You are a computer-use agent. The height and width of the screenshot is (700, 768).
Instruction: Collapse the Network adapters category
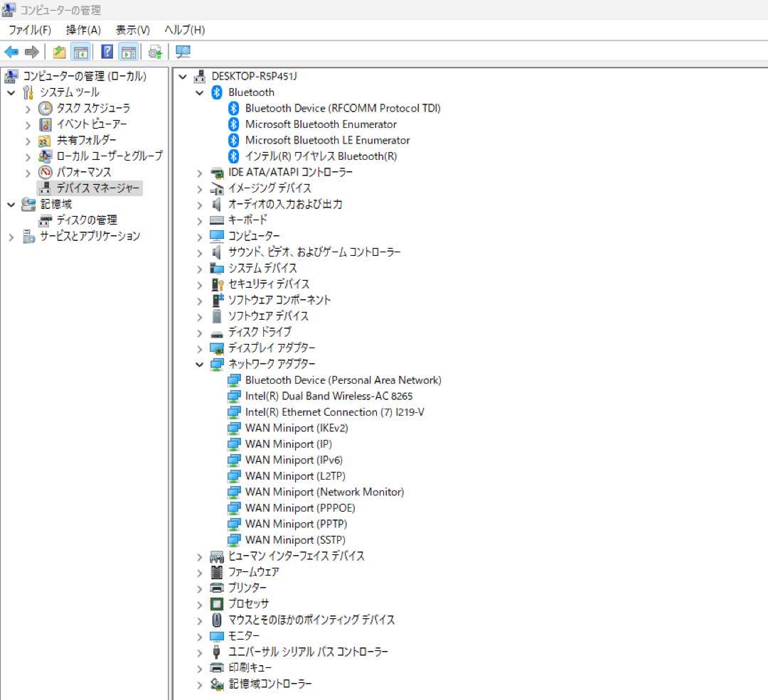pos(199,364)
